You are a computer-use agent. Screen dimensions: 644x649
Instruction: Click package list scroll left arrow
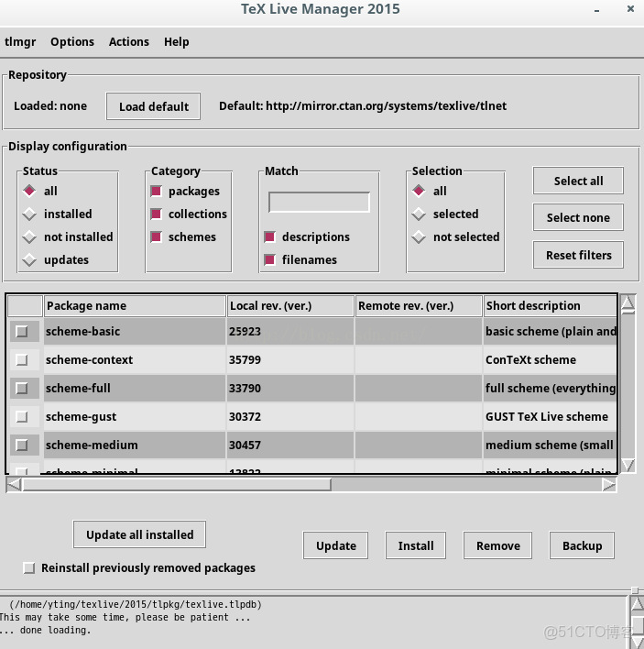[x=15, y=485]
